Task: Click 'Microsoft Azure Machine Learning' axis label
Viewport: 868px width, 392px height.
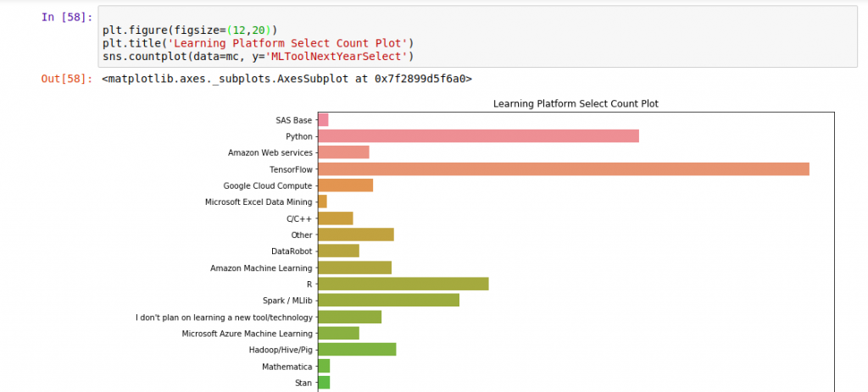Action: point(248,334)
